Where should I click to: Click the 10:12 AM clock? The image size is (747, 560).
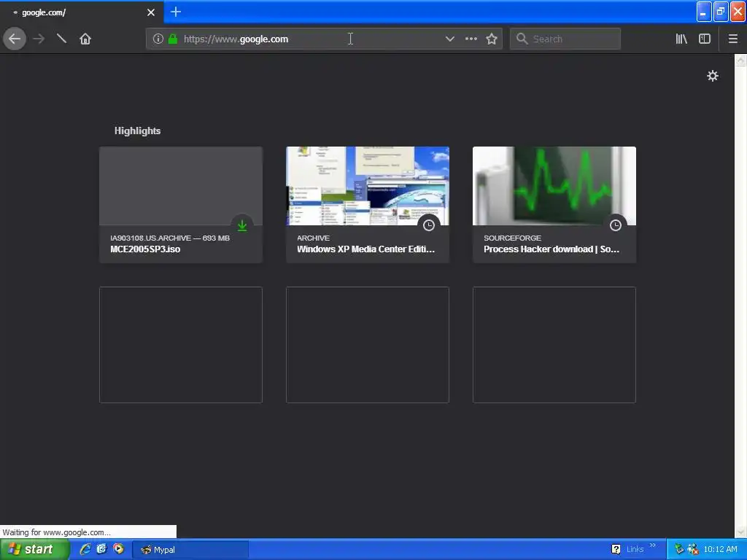pos(720,549)
